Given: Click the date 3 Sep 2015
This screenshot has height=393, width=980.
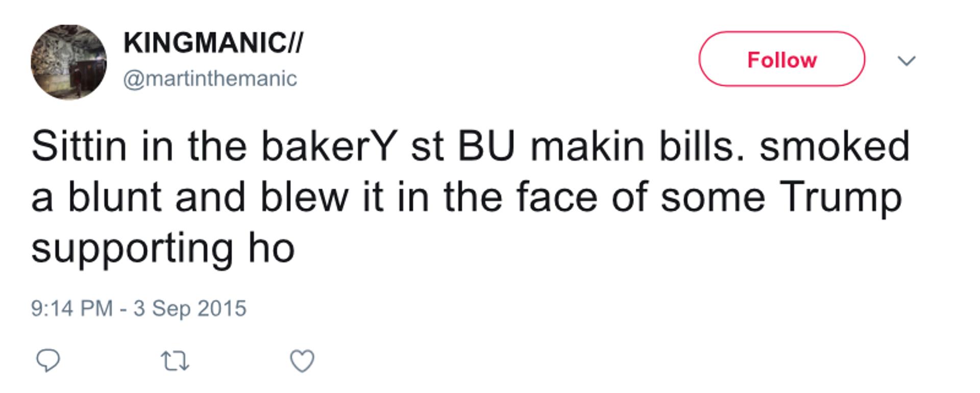Looking at the screenshot, I should coord(190,308).
